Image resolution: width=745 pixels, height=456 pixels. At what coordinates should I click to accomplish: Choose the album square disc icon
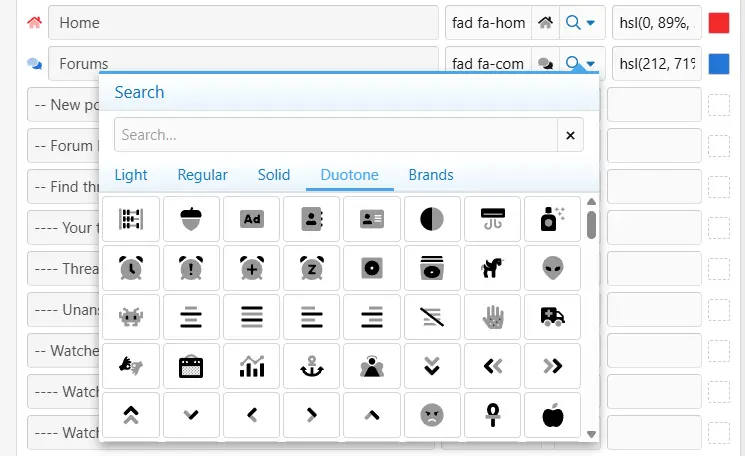(x=372, y=268)
